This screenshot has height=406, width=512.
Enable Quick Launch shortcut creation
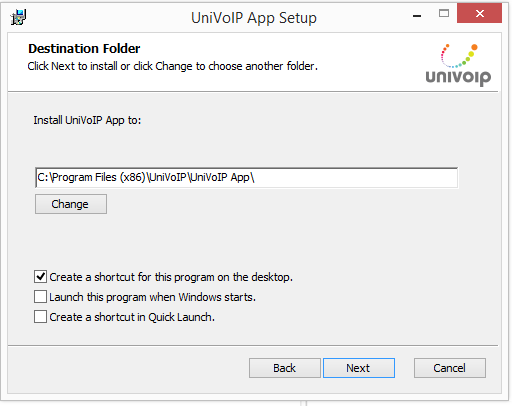[40, 317]
